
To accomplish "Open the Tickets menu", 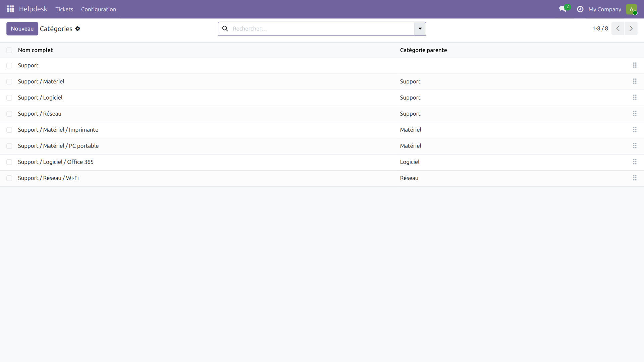I will (64, 9).
